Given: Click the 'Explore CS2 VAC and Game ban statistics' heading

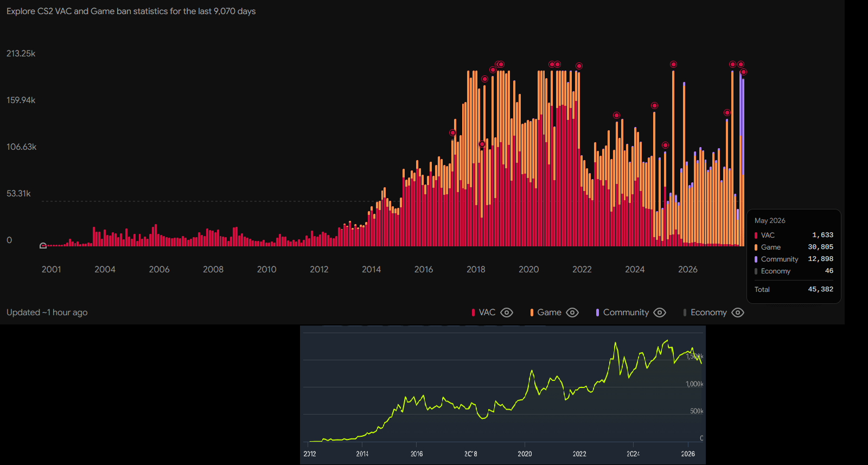Looking at the screenshot, I should click(131, 11).
